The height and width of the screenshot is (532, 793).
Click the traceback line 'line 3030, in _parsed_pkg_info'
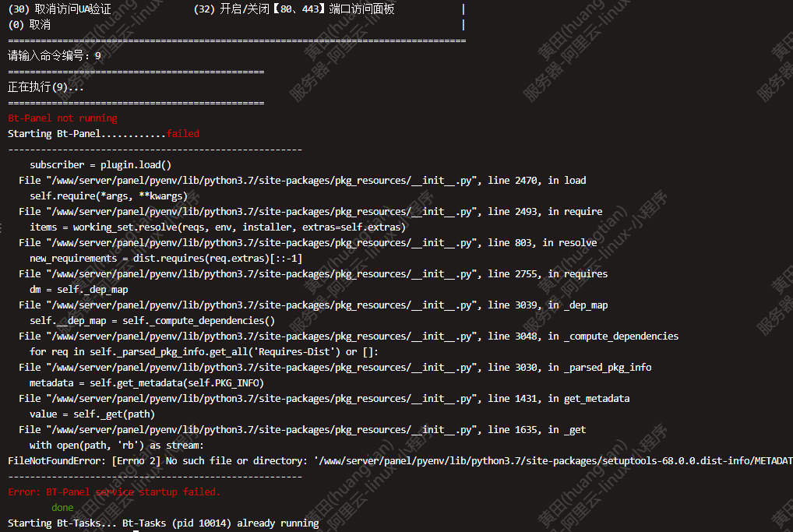(335, 368)
